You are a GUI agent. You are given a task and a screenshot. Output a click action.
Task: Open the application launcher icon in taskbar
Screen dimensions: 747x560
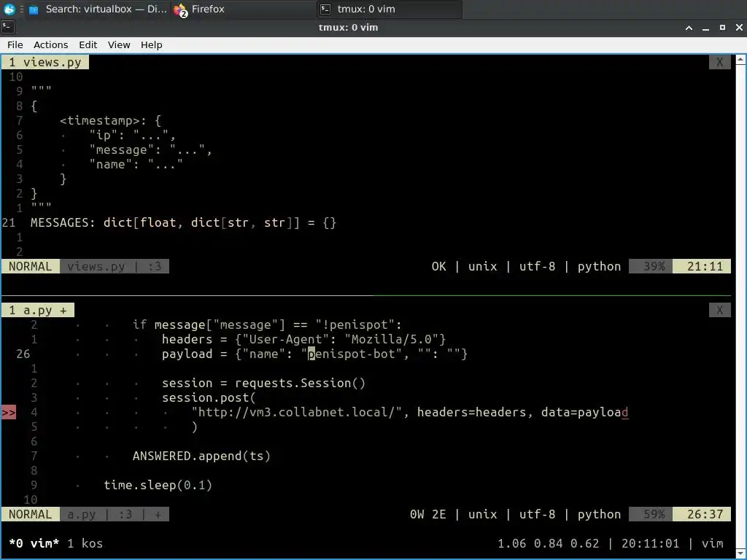[9, 9]
